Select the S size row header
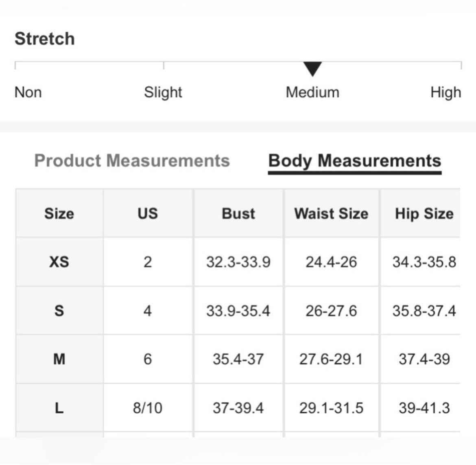This screenshot has width=476, height=465. pyautogui.click(x=59, y=311)
